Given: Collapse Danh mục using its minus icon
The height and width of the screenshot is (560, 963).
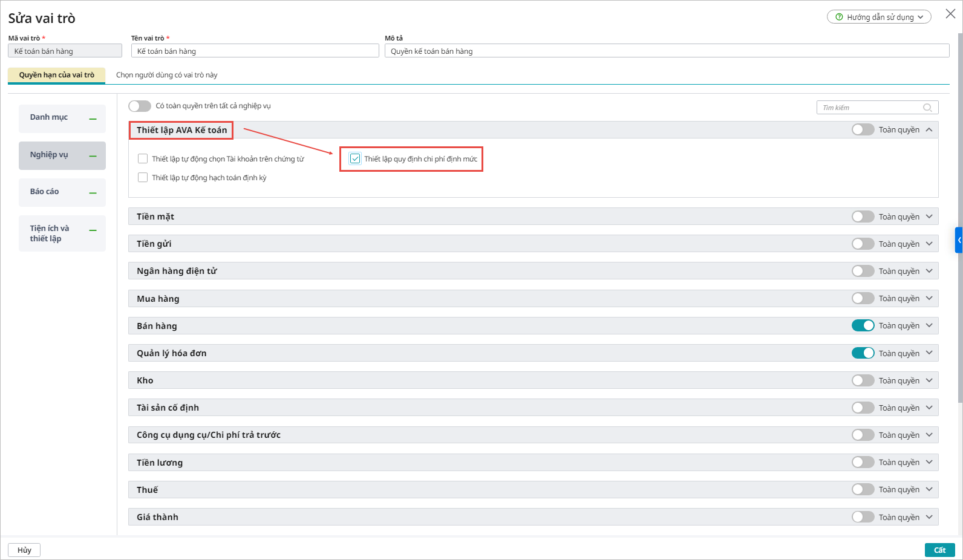Looking at the screenshot, I should [93, 119].
